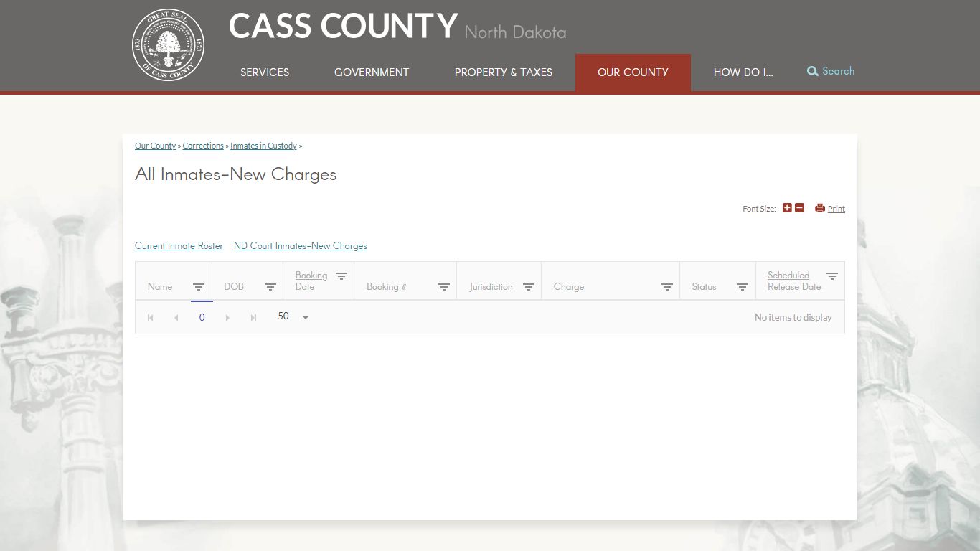Sort table by Name column header

(160, 287)
